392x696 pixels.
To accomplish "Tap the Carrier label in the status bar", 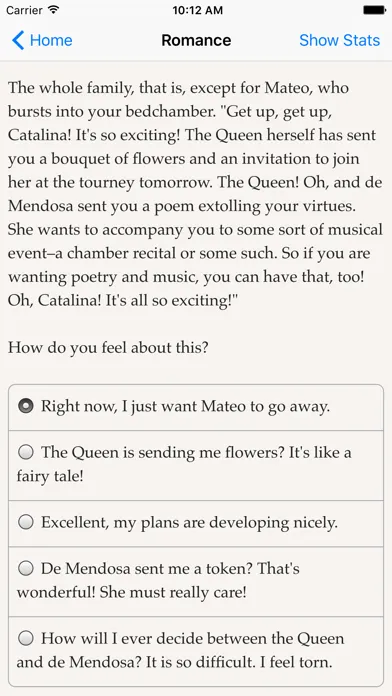I will pyautogui.click(x=24, y=10).
